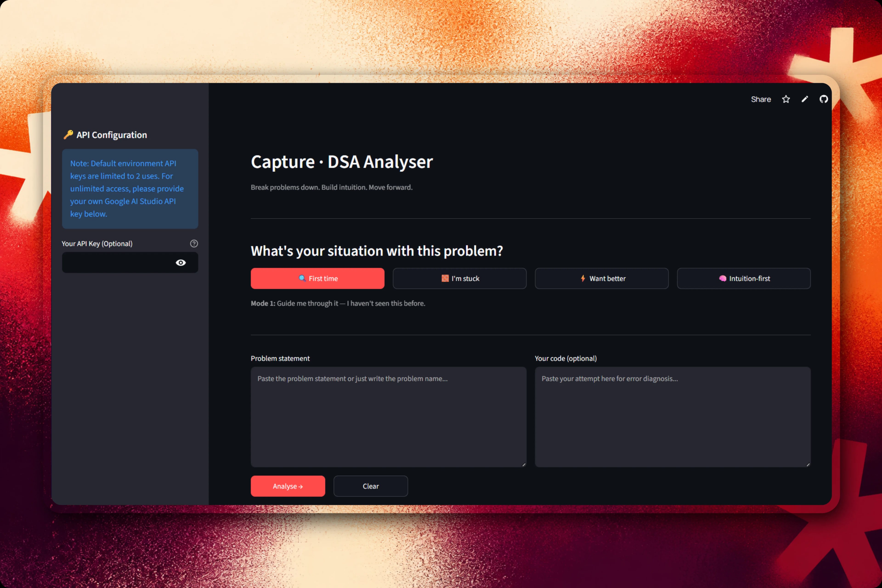The width and height of the screenshot is (882, 588).
Task: Click the API limit note text box
Action: tap(130, 189)
